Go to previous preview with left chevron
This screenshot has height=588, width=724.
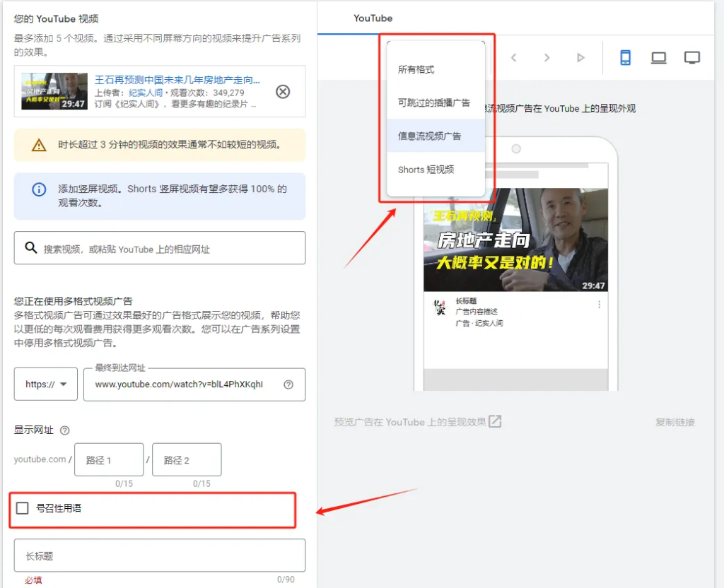pos(513,58)
